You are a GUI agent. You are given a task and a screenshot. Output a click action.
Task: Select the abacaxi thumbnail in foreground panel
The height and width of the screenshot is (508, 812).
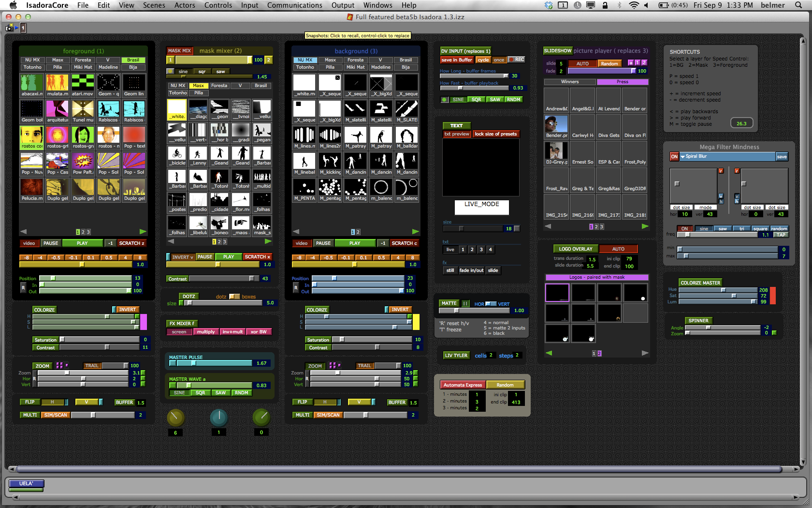click(32, 85)
